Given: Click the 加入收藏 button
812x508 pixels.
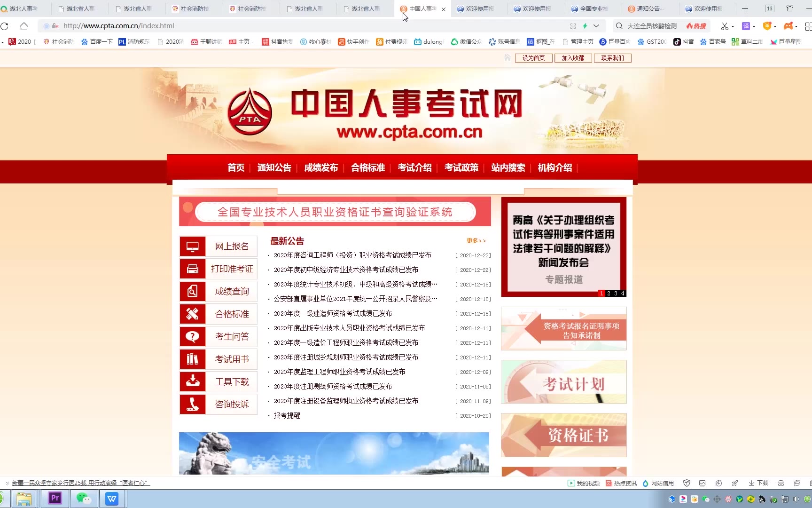Looking at the screenshot, I should (x=573, y=58).
